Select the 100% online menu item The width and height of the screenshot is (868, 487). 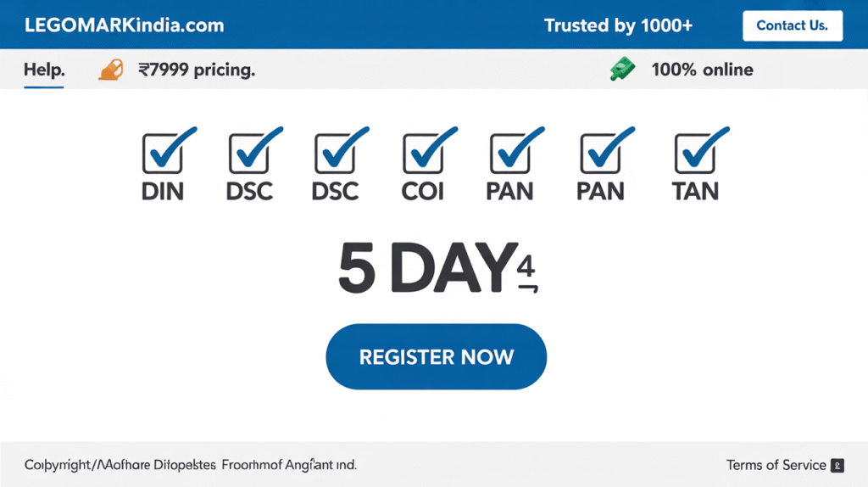tap(702, 70)
